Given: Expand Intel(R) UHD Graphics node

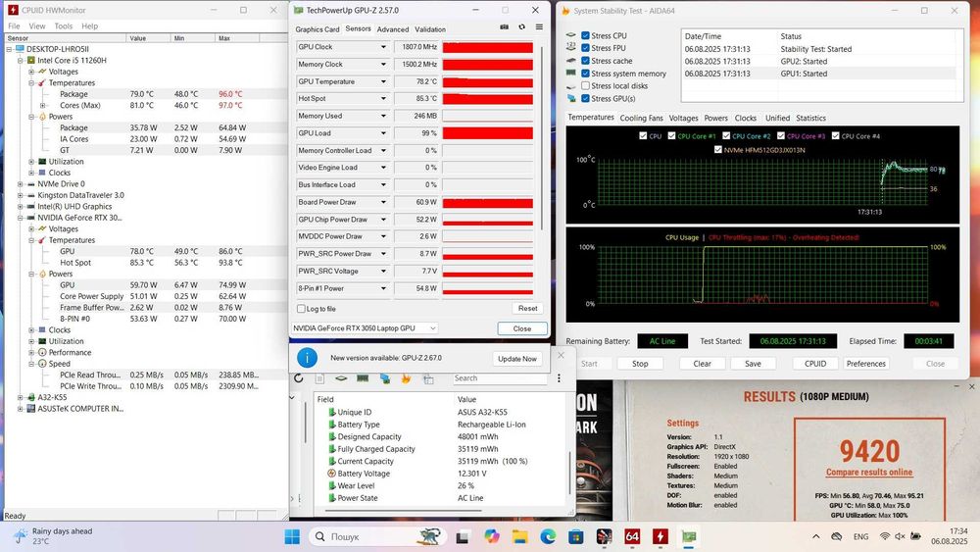Looking at the screenshot, I should pos(20,207).
